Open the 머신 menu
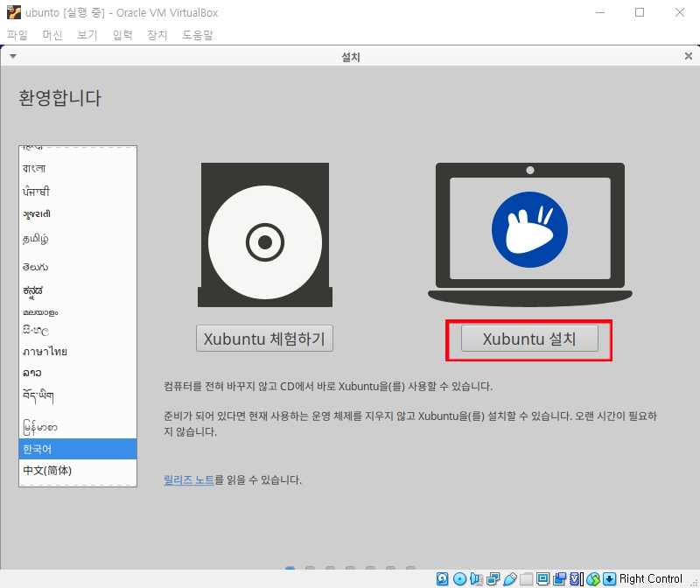 click(52, 35)
